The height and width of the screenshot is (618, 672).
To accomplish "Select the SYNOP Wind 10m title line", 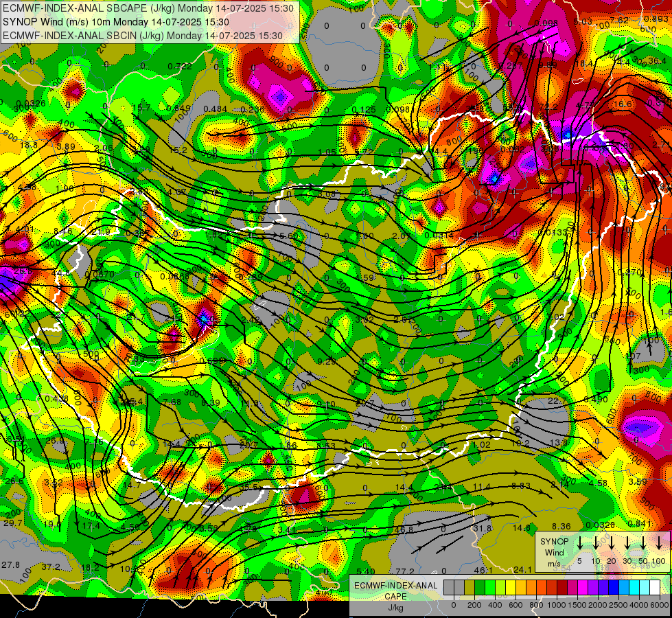I will click(116, 22).
